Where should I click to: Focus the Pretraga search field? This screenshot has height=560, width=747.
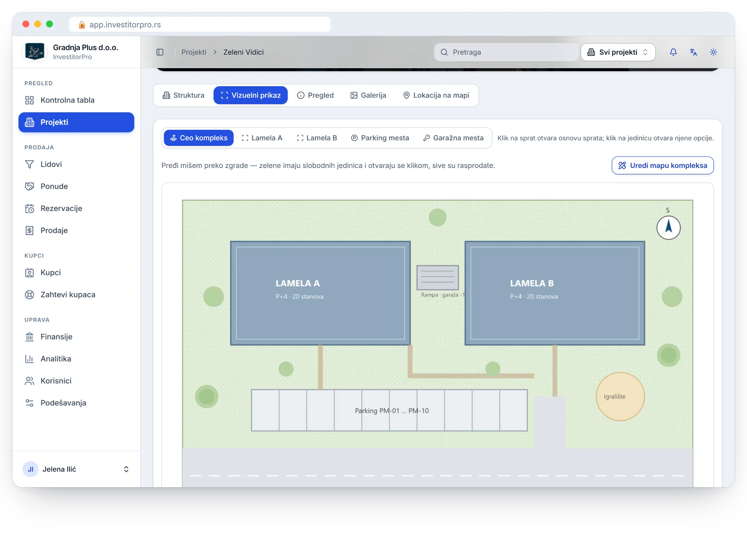click(x=506, y=52)
